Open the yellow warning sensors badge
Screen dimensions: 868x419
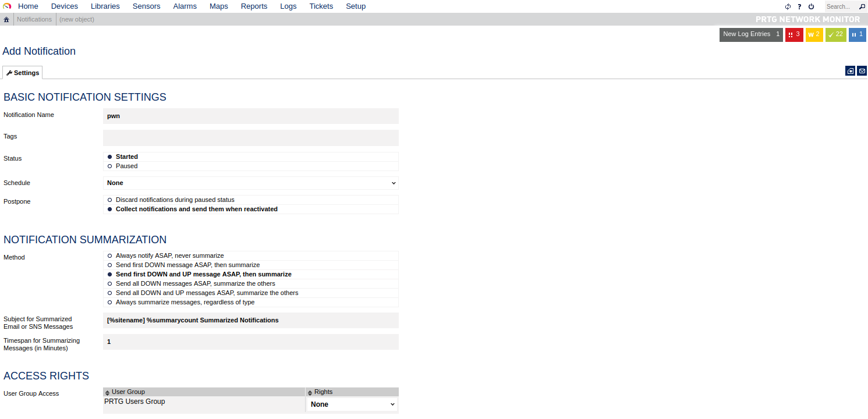pos(814,34)
